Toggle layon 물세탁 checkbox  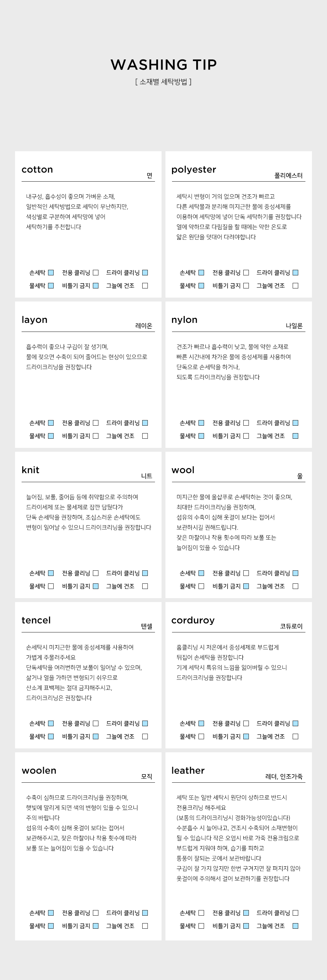coord(51,435)
